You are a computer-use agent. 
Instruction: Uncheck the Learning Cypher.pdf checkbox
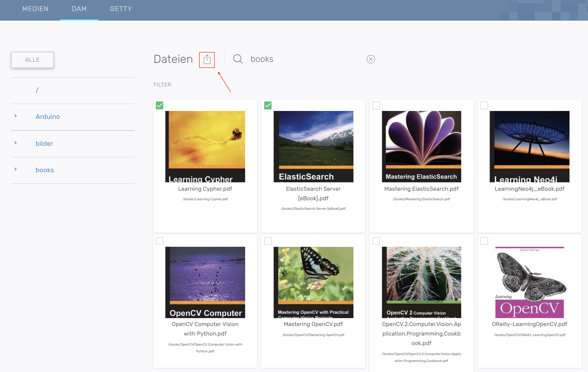(160, 105)
